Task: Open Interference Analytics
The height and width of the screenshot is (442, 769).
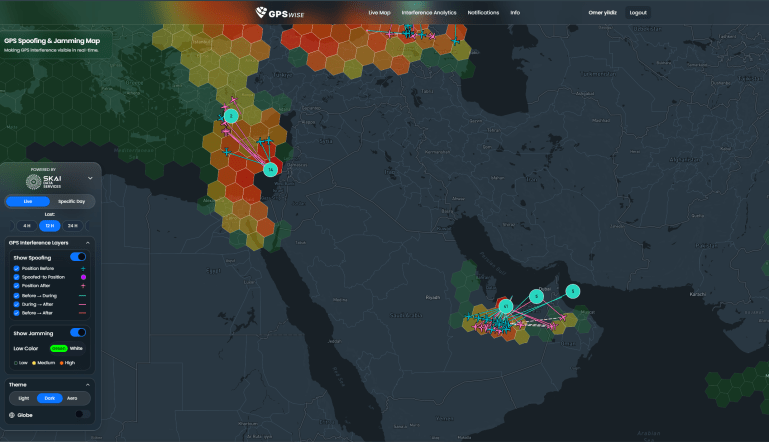Action: point(429,13)
